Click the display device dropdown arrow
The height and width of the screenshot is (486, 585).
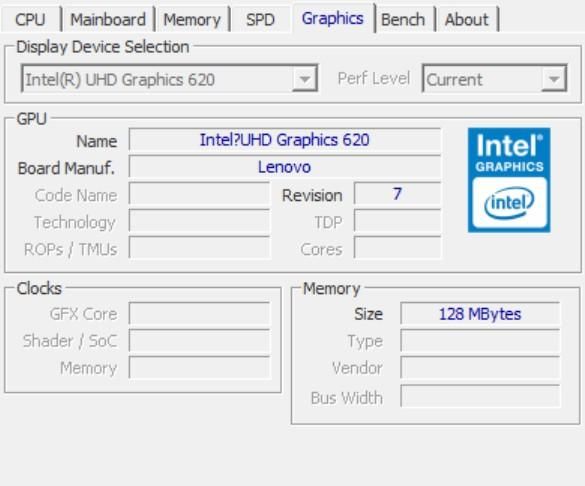pyautogui.click(x=305, y=79)
